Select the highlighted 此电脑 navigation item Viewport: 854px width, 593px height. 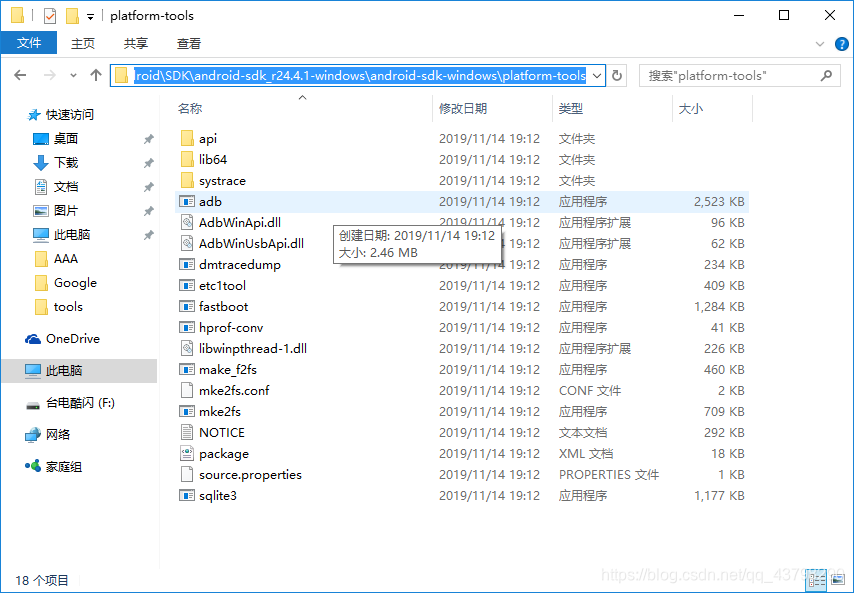[80, 371]
